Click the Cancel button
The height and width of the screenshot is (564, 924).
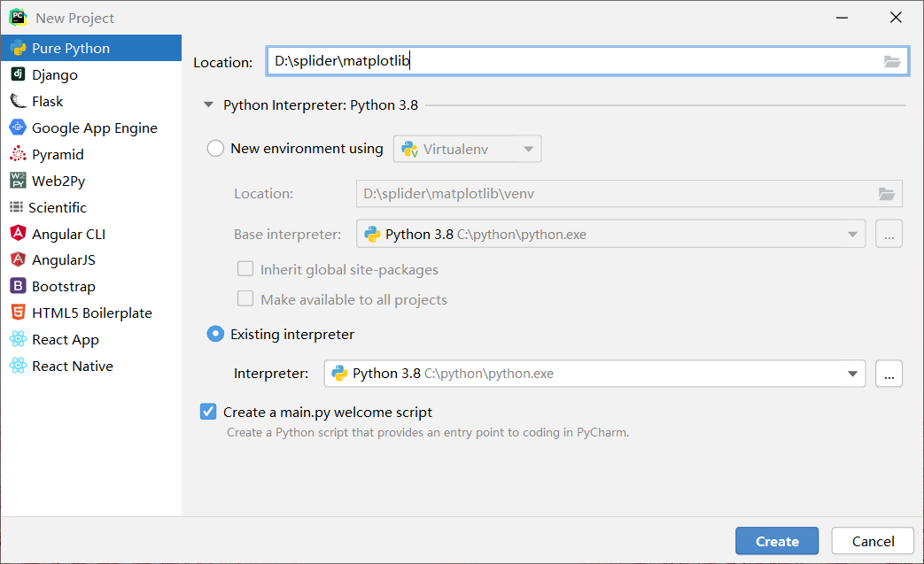pyautogui.click(x=873, y=541)
